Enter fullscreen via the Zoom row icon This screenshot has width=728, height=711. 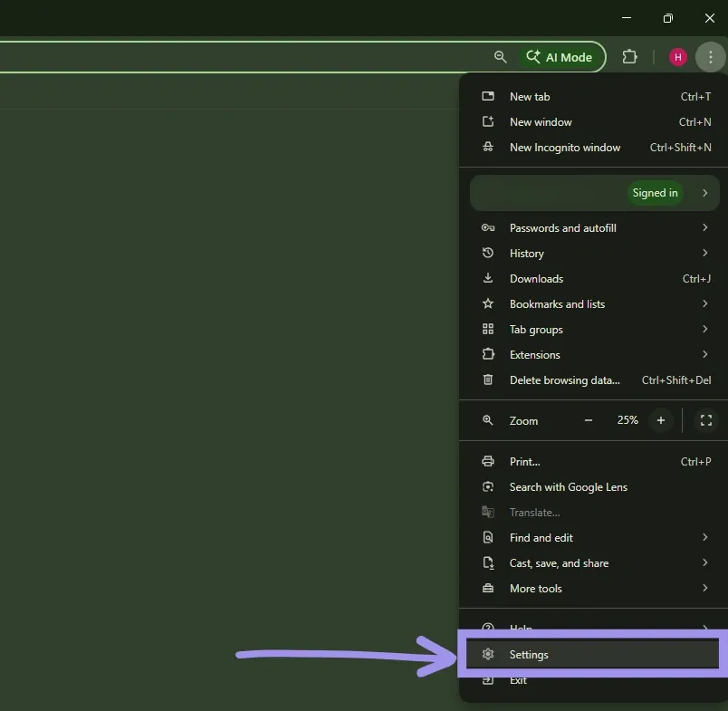point(705,420)
